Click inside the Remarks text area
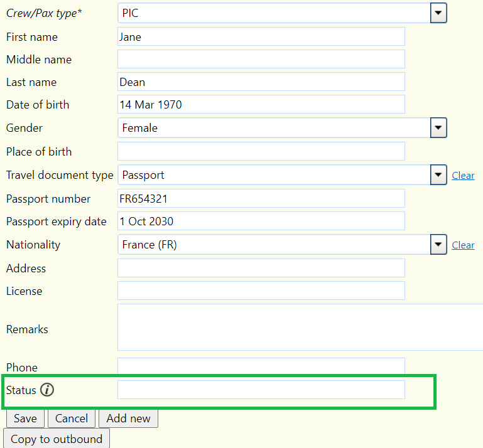The image size is (483, 448). point(300,328)
